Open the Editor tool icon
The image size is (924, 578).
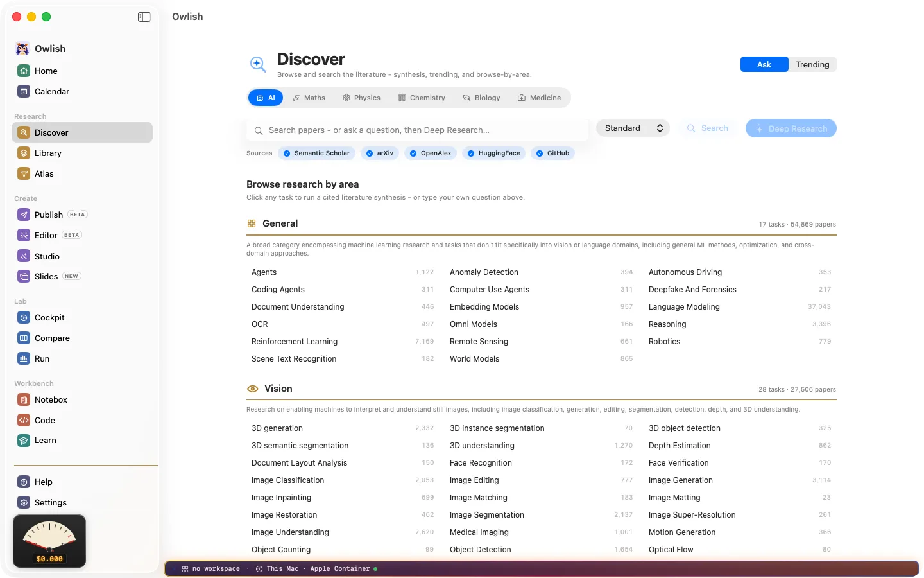coord(24,235)
